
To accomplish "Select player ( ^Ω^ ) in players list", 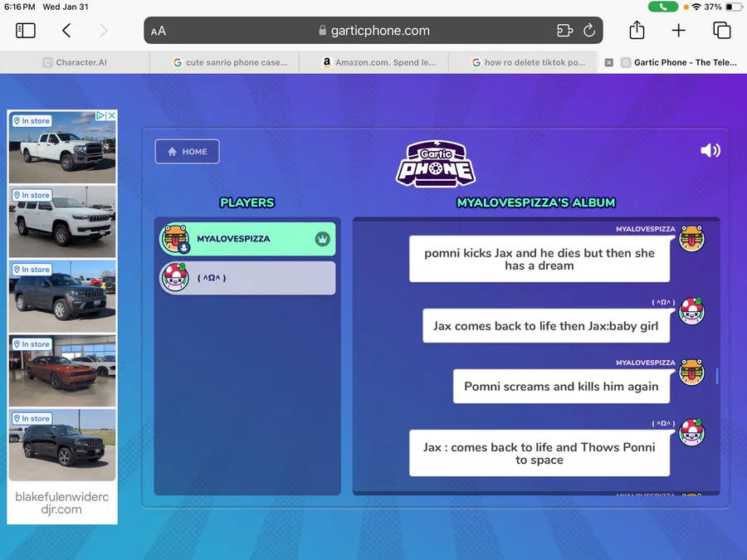I will click(x=247, y=278).
